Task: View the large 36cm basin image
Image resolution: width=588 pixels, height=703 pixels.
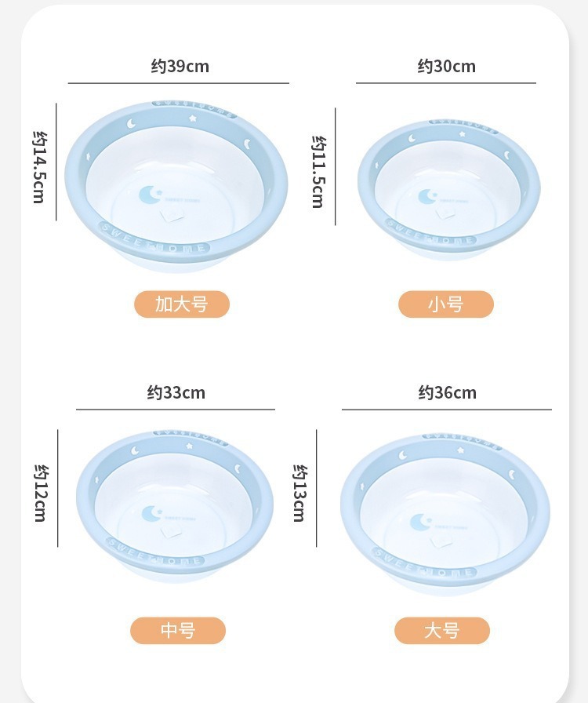Action: 445,512
